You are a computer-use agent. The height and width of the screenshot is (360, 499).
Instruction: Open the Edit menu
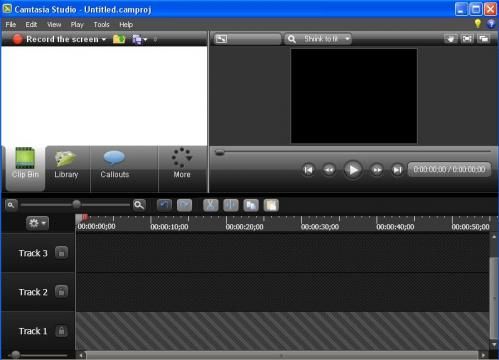(x=31, y=25)
